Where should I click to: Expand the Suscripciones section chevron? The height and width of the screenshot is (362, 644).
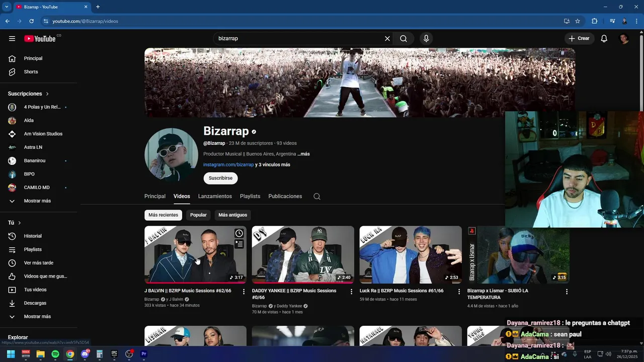coord(47,94)
